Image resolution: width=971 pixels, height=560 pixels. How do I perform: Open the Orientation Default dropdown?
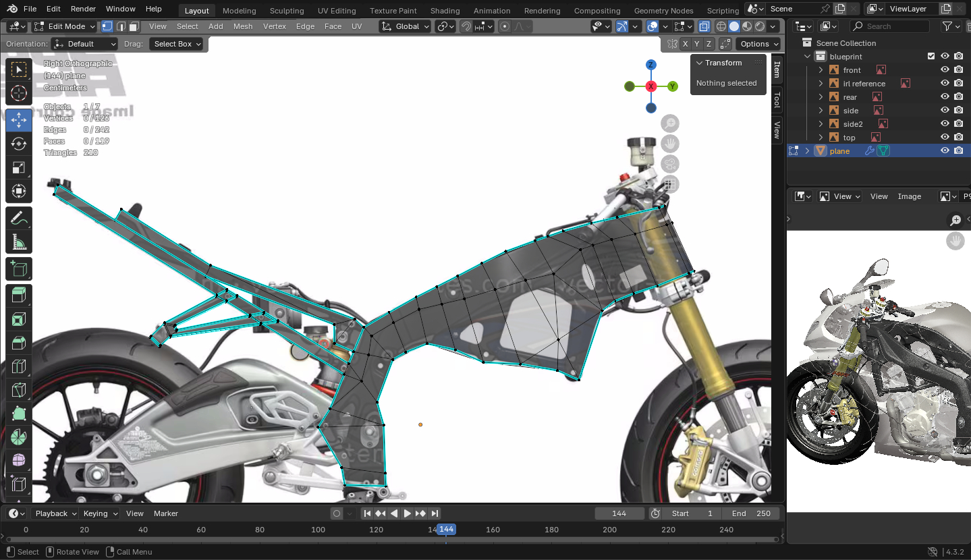[x=85, y=44]
